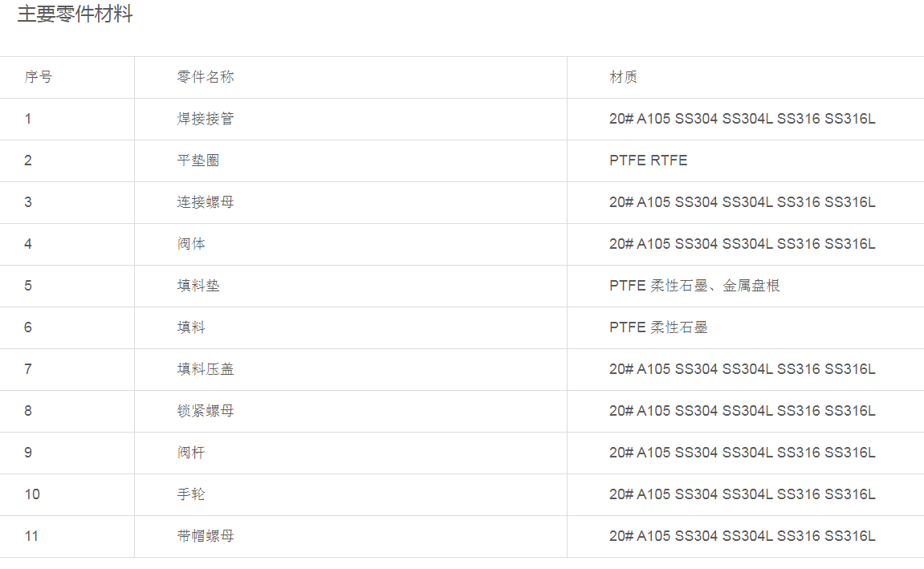This screenshot has width=924, height=569.
Task: Select the 填料压盖 part name cell
Action: (206, 369)
